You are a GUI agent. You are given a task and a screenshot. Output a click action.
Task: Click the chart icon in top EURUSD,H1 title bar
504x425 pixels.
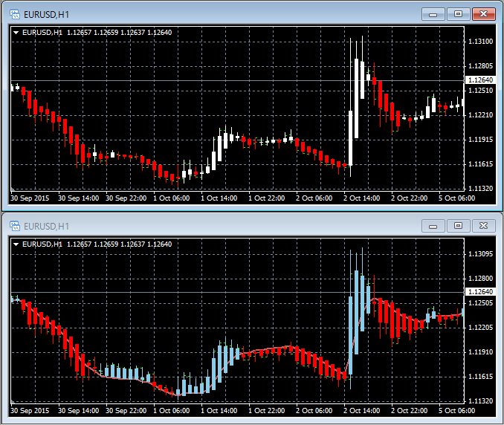click(x=15, y=14)
